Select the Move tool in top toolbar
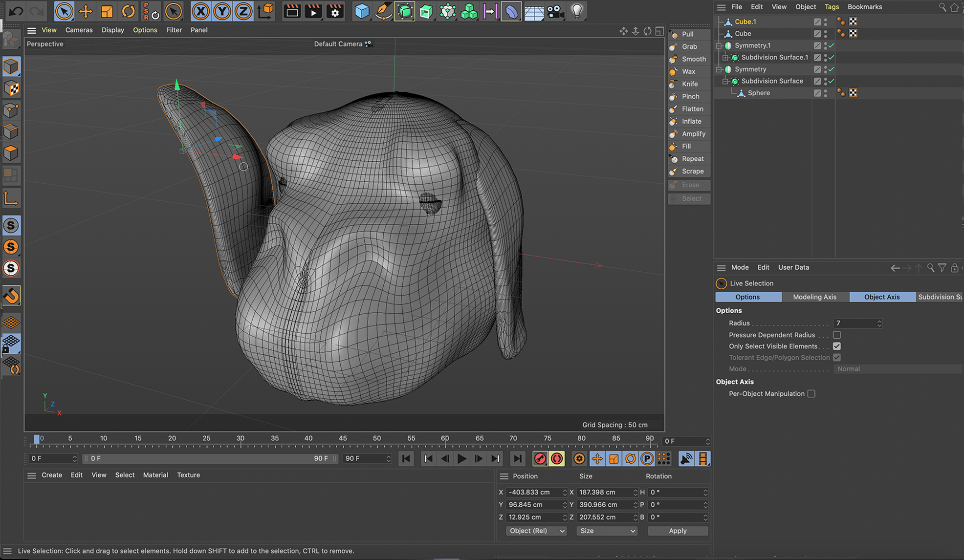Image resolution: width=964 pixels, height=560 pixels. click(86, 11)
